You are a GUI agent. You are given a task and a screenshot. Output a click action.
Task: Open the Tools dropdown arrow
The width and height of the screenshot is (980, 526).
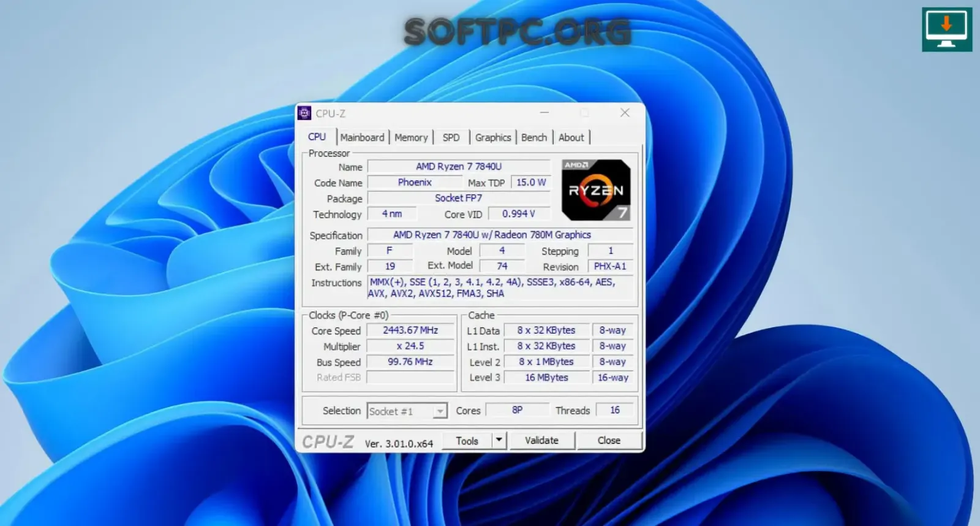pos(499,440)
